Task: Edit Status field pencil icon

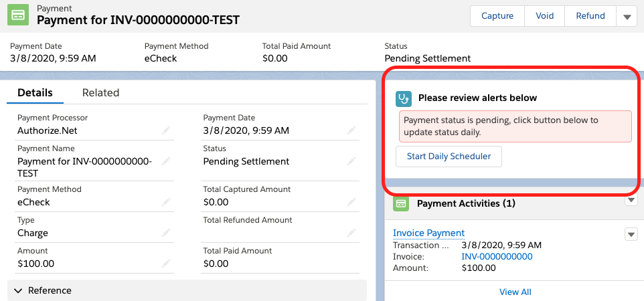Action: [x=351, y=161]
